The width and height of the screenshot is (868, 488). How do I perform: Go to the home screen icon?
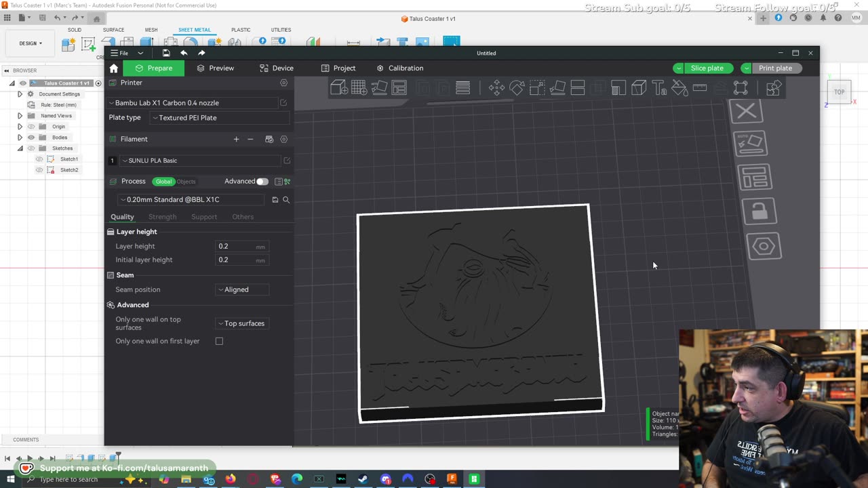(x=114, y=68)
